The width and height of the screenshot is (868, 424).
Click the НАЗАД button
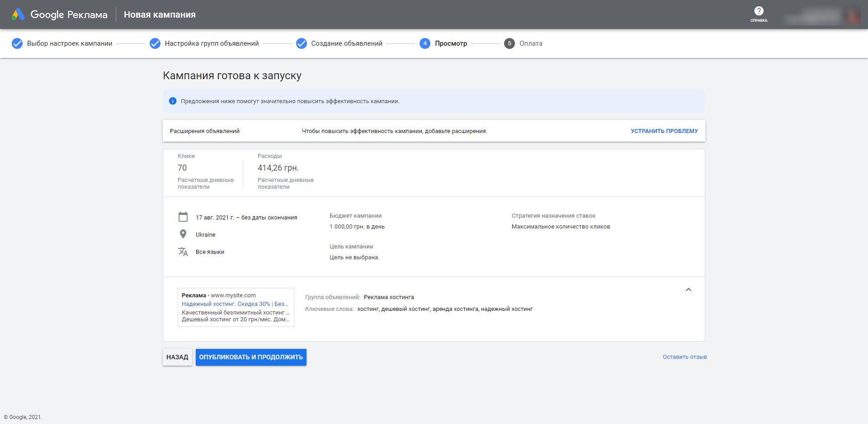(177, 357)
